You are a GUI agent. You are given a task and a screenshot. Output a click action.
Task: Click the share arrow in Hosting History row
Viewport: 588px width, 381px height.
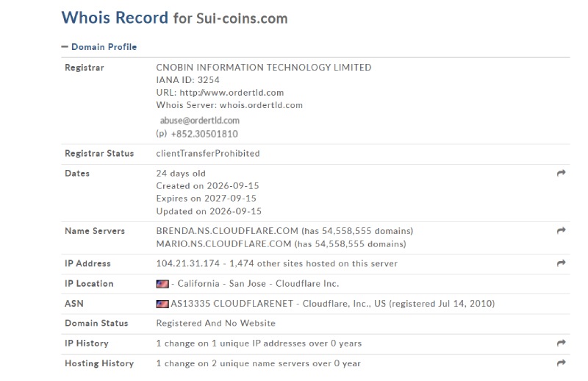[561, 363]
